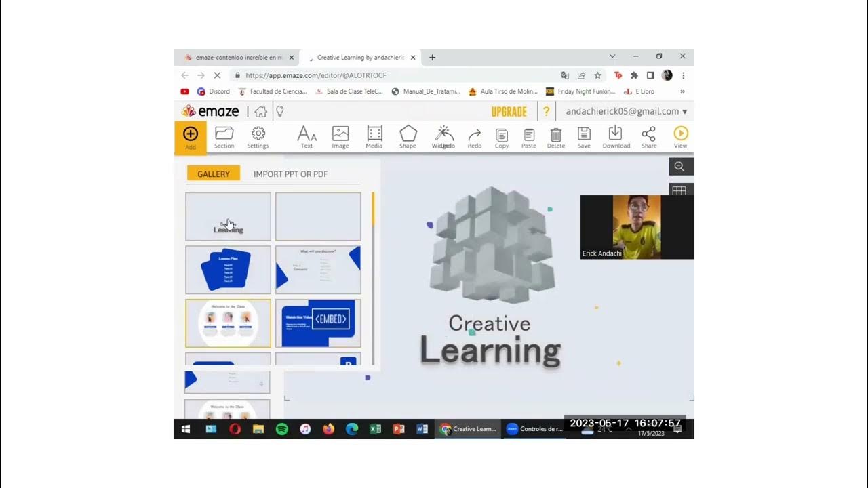Select the Shape tool
This screenshot has height=488, width=868.
point(408,138)
